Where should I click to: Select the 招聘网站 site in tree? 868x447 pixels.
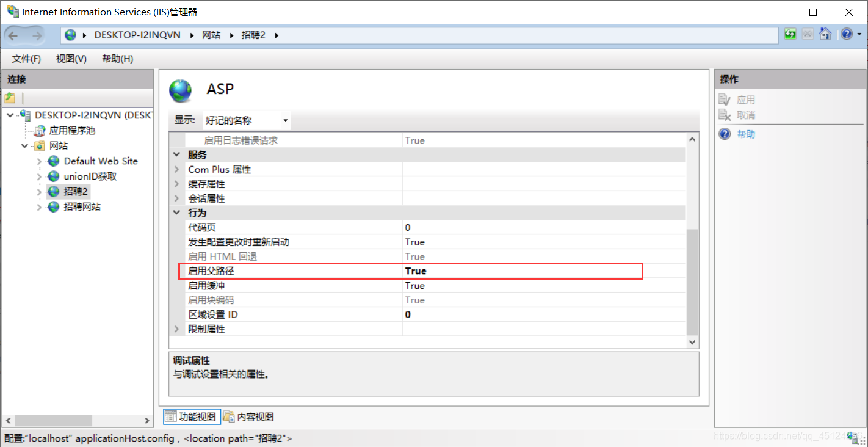pyautogui.click(x=82, y=207)
